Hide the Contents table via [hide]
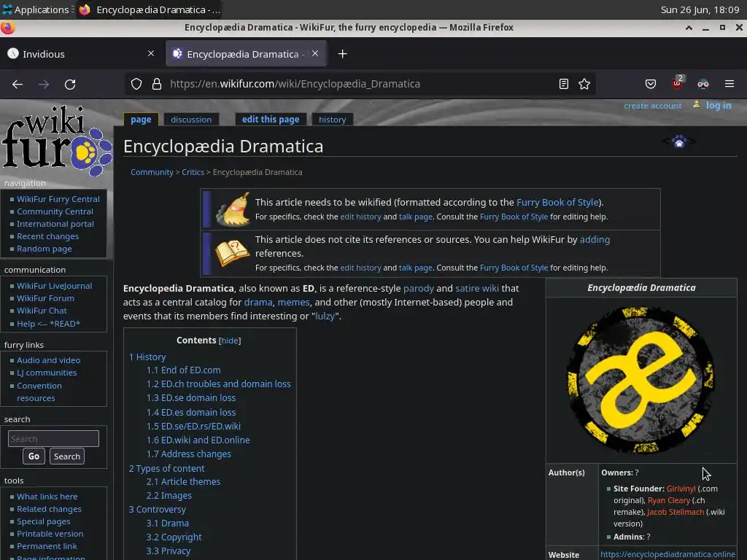Image resolution: width=747 pixels, height=560 pixels. click(x=230, y=341)
